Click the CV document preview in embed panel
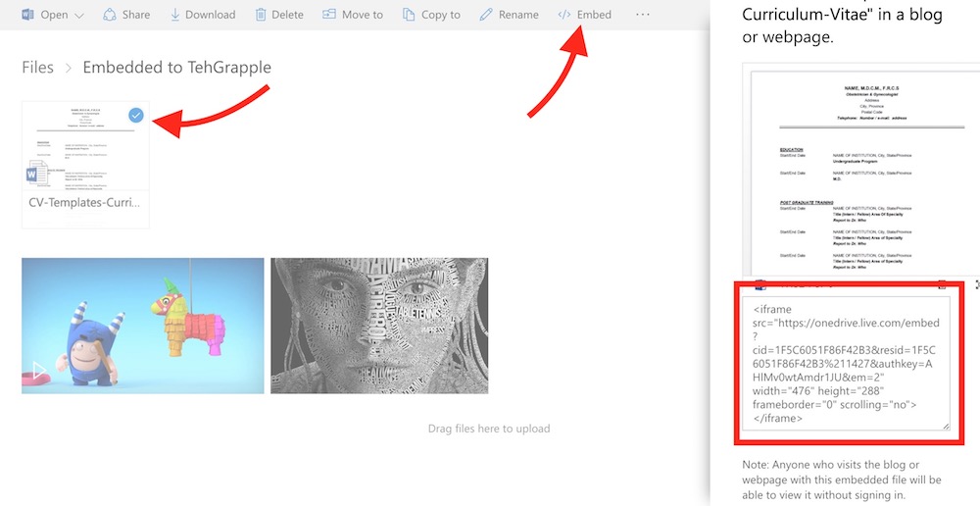The width and height of the screenshot is (980, 506). (x=857, y=172)
